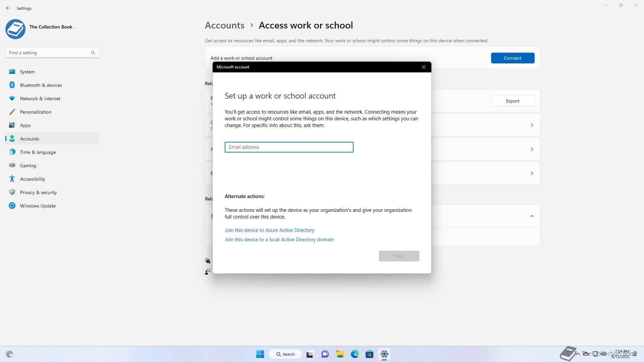The image size is (644, 362).
Task: Click the System monitor icon
Action: pos(12,71)
